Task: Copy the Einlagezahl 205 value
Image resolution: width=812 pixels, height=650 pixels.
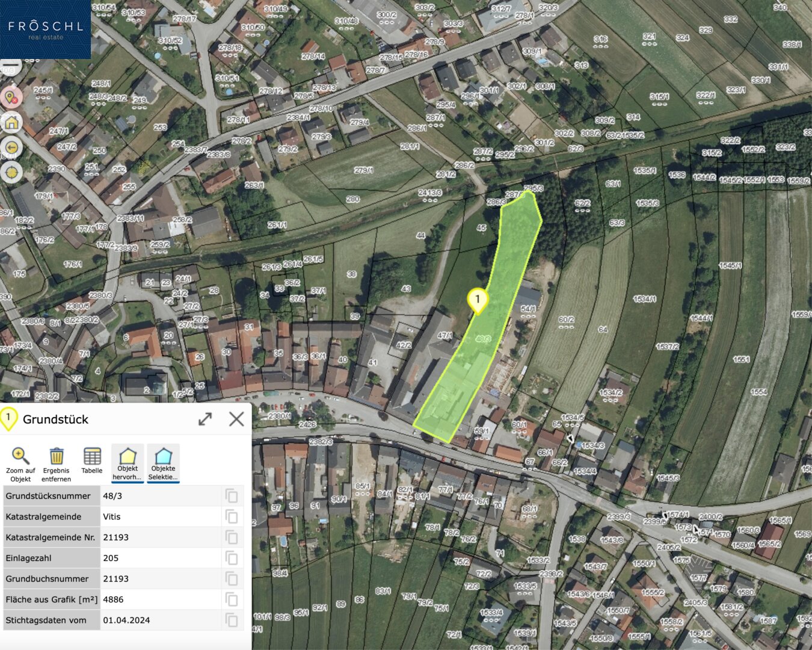Action: (x=232, y=558)
